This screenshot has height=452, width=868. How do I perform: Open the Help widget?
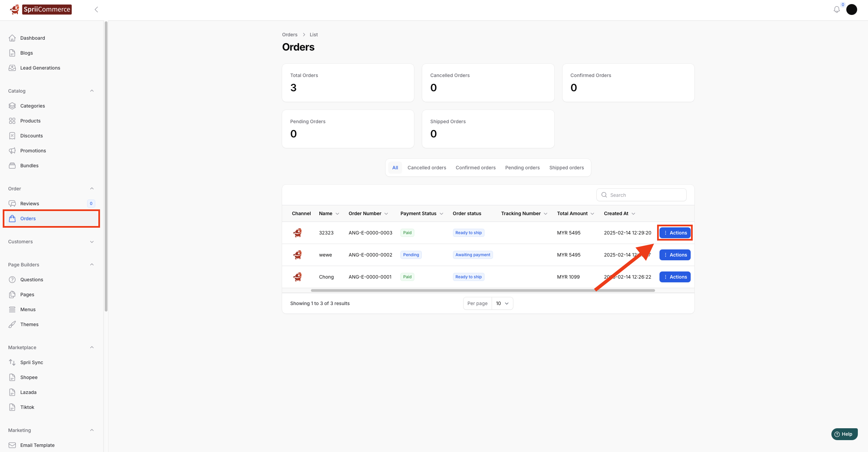click(x=844, y=434)
